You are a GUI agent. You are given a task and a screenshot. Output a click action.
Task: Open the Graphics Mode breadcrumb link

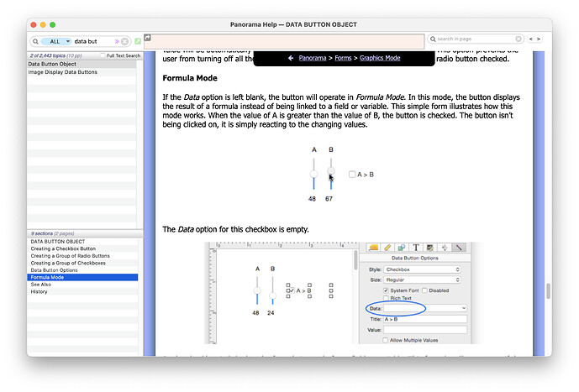tap(380, 58)
